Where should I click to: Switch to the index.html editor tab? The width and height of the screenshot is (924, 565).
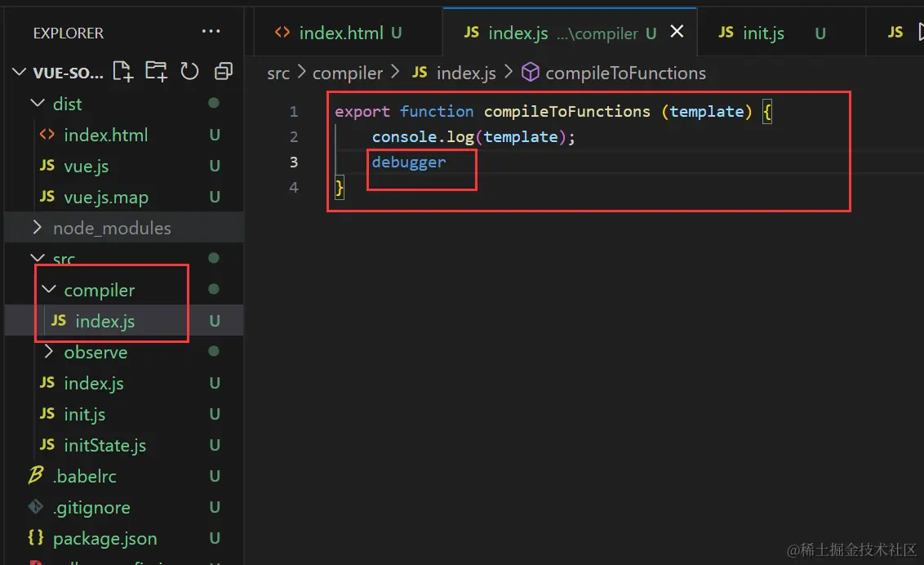pos(349,33)
